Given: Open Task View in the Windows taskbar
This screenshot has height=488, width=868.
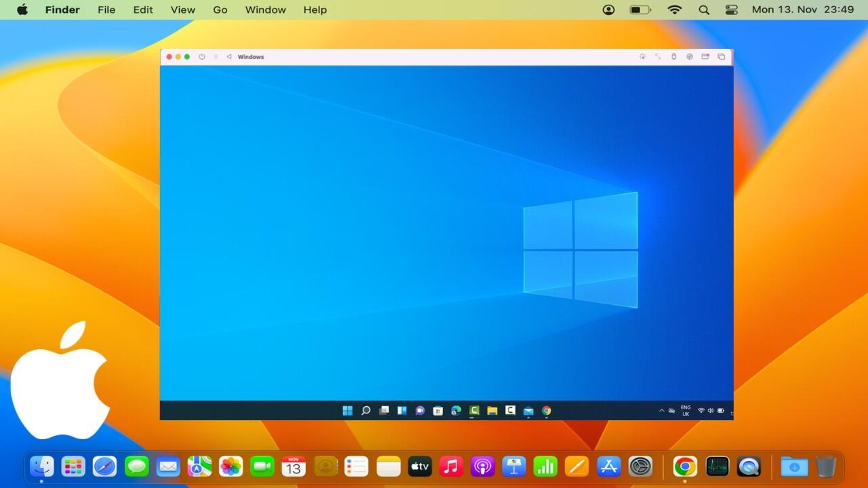Looking at the screenshot, I should [384, 411].
